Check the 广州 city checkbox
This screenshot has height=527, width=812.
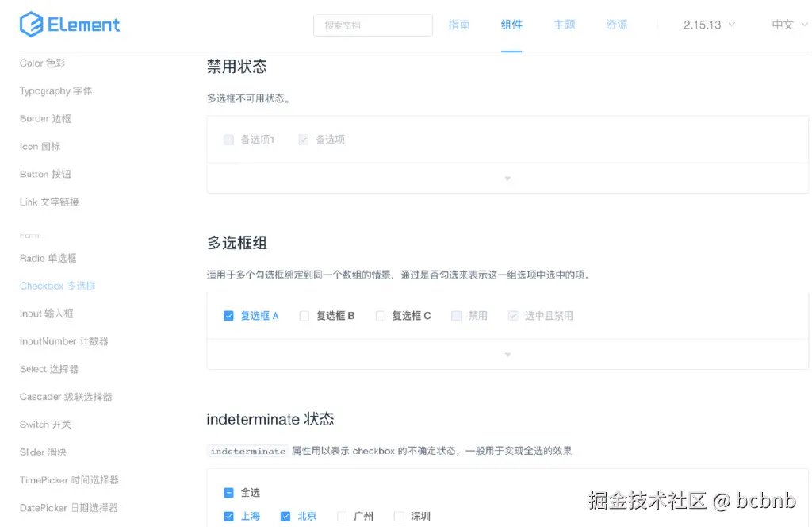pyautogui.click(x=342, y=516)
